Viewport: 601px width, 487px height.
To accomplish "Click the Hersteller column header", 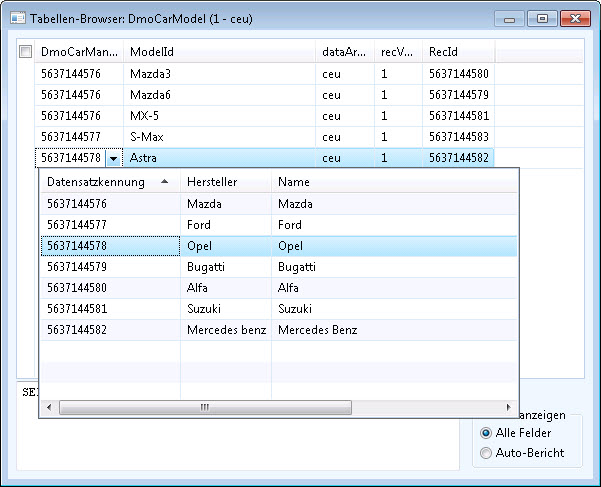I will coord(226,182).
